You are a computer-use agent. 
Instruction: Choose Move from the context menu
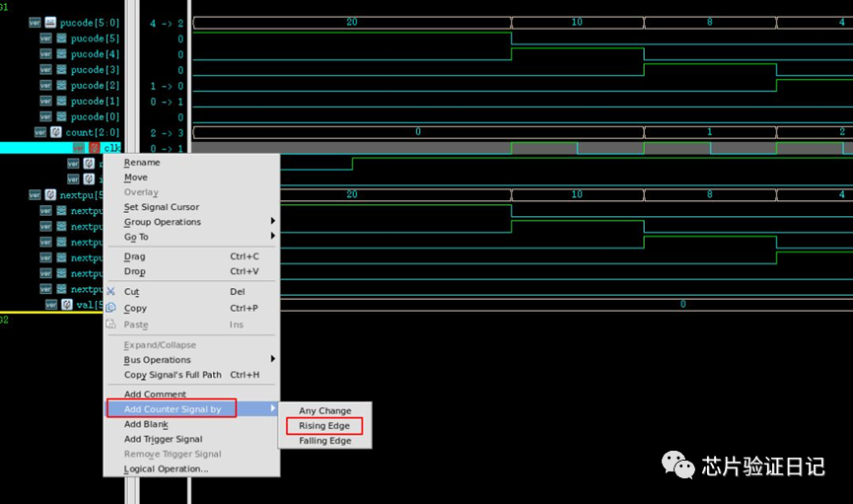(135, 178)
